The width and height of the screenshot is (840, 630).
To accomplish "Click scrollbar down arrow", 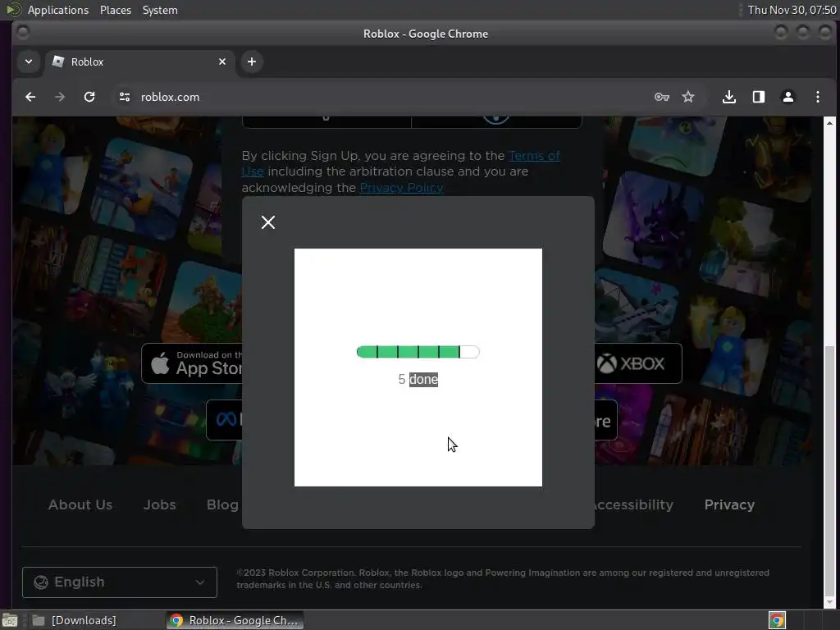I will tap(829, 602).
